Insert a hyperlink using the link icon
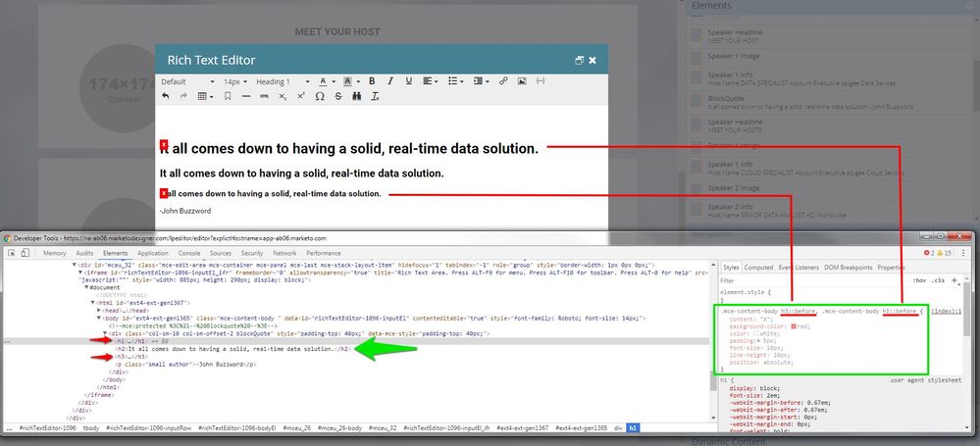The height and width of the screenshot is (446, 980). 503,81
